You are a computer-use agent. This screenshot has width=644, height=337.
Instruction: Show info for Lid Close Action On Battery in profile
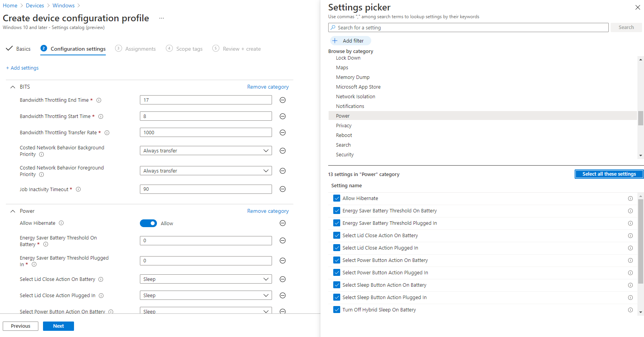pos(101,279)
